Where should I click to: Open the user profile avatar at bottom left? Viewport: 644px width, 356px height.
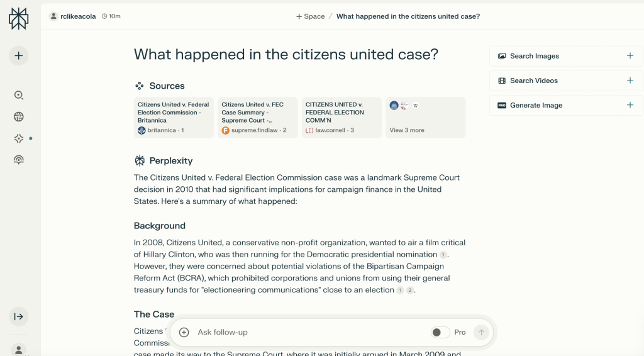click(x=19, y=349)
